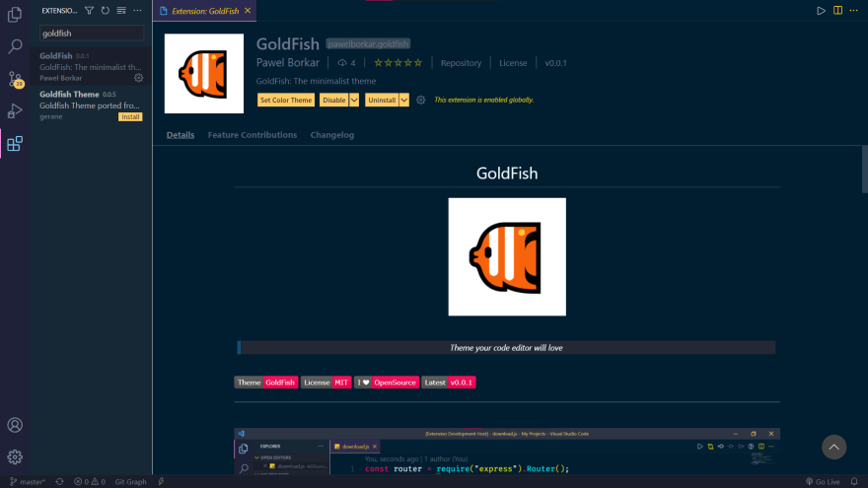This screenshot has height=488, width=868.
Task: Open the Search view in activity bar
Action: [15, 46]
